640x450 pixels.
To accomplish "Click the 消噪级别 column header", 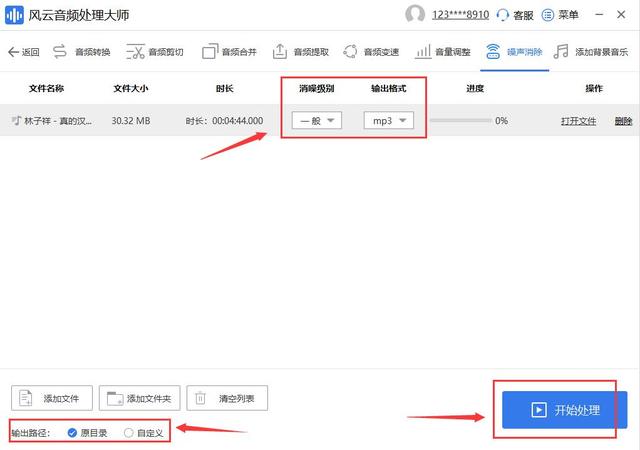I will coord(316,88).
